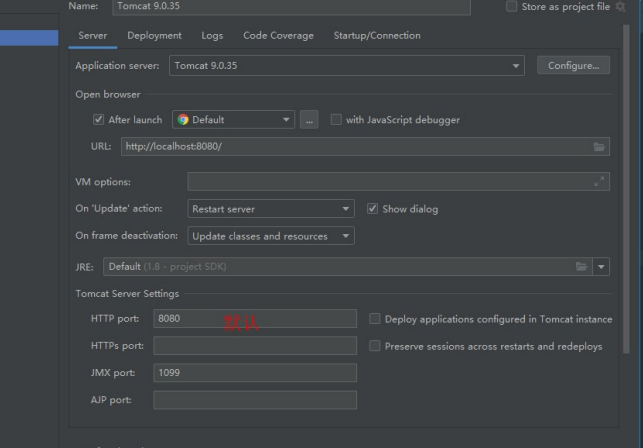The image size is (643, 448).
Task: Switch to the Deployment tab
Action: point(154,36)
